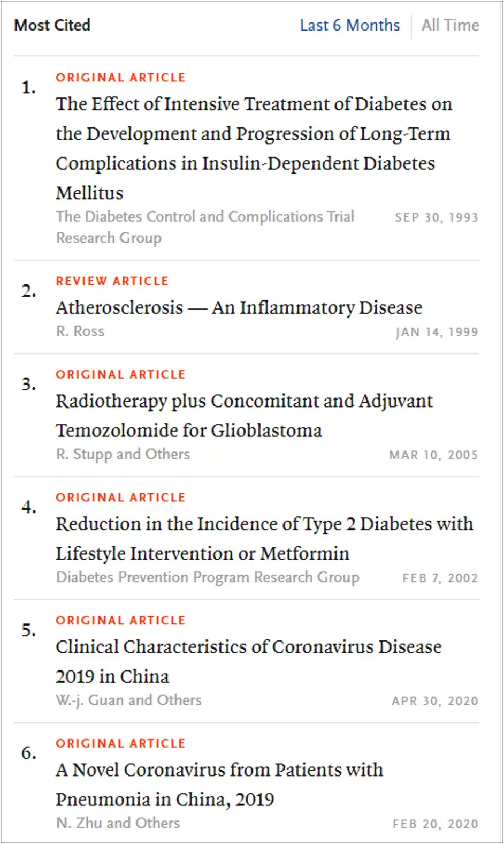Click the SEP 30, 1993 publication date
This screenshot has width=504, height=844.
pyautogui.click(x=437, y=217)
